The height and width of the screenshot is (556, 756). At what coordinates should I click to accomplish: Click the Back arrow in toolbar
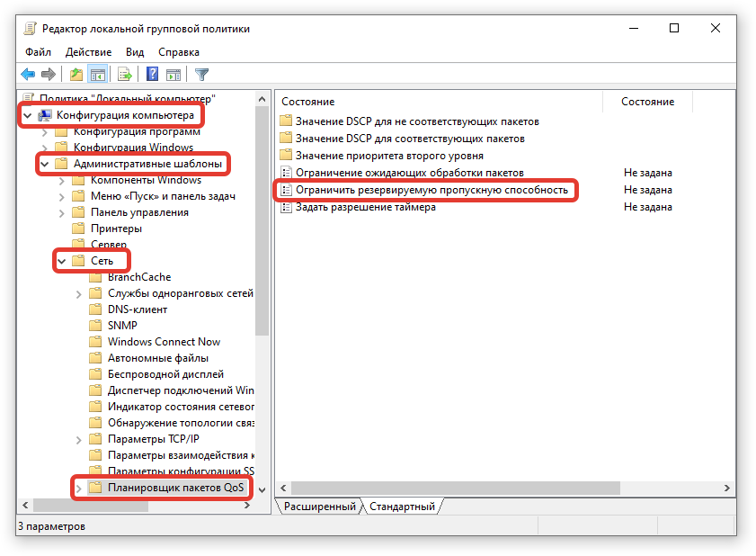coord(28,75)
